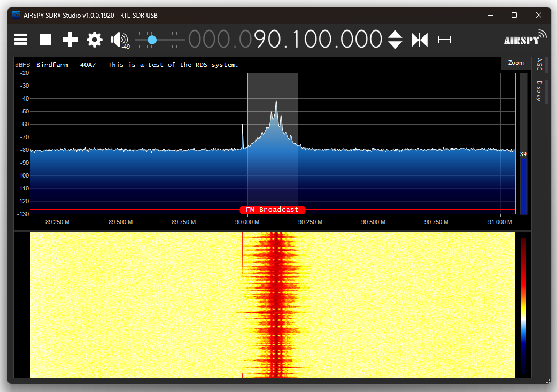Open the AGC tab on the right

click(x=539, y=65)
